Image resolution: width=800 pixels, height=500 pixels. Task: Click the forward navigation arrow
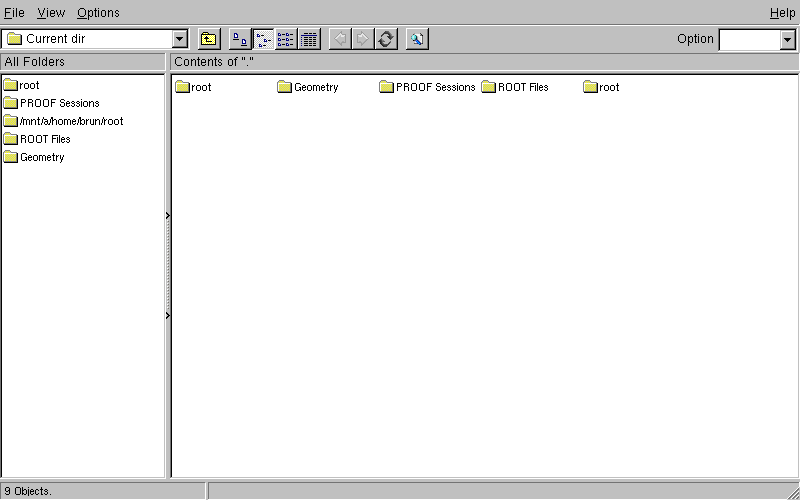click(x=363, y=39)
